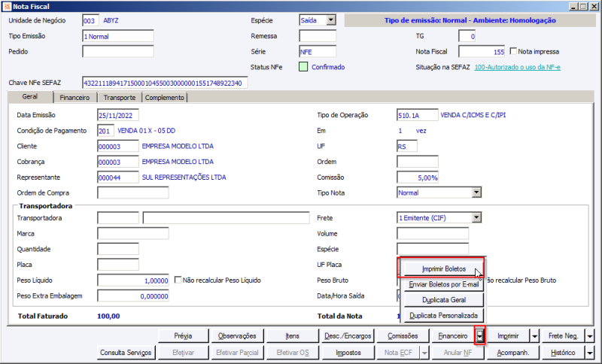Click the UF field showing RS

pyautogui.click(x=407, y=147)
